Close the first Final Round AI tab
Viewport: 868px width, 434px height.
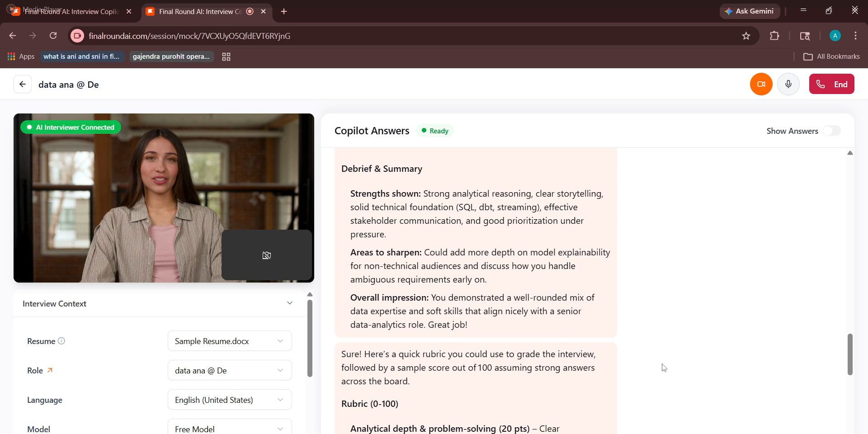pyautogui.click(x=129, y=11)
